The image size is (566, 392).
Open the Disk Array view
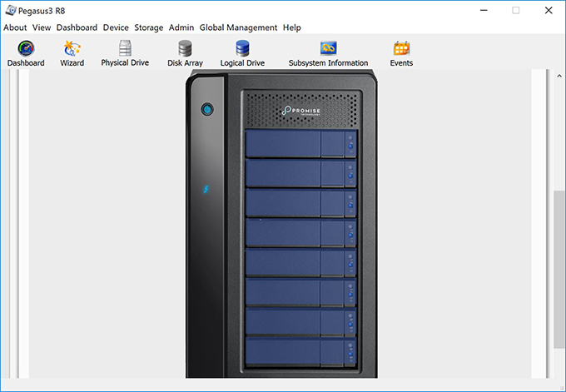[x=185, y=54]
